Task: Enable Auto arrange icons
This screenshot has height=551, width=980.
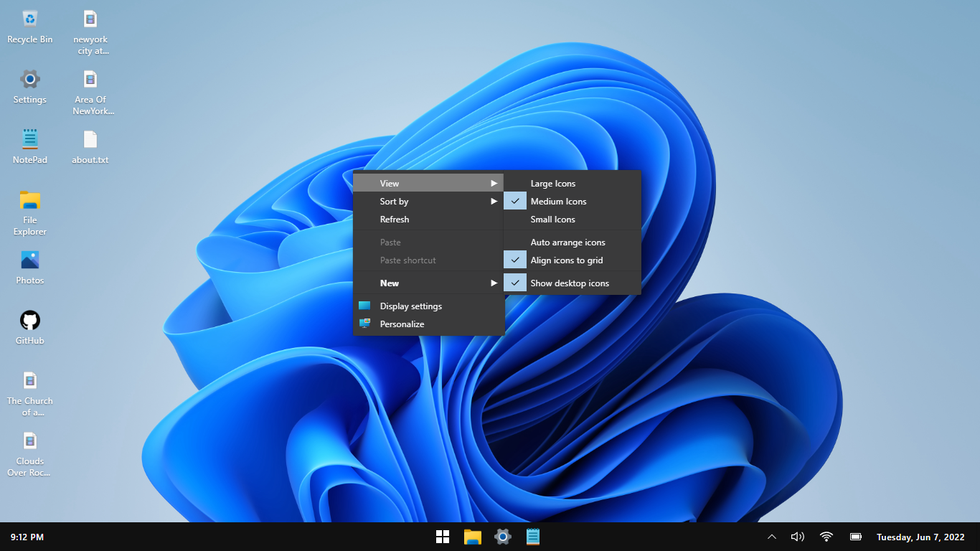Action: tap(567, 242)
